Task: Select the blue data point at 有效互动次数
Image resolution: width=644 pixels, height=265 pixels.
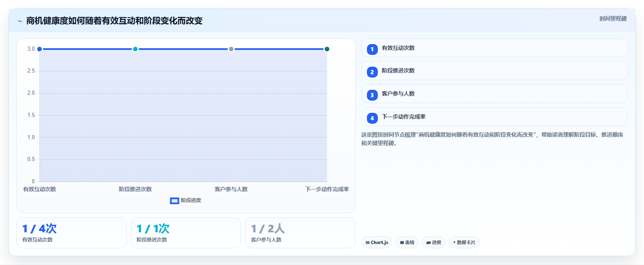Action: pyautogui.click(x=39, y=49)
